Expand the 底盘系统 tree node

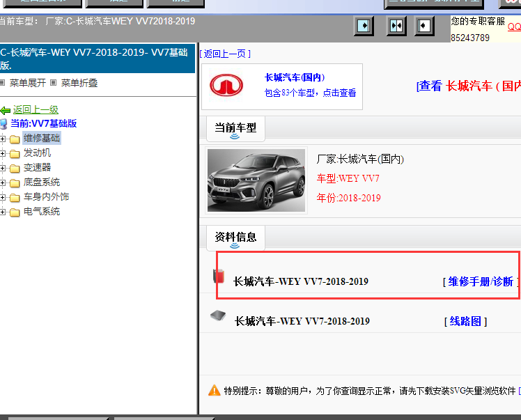point(3,182)
